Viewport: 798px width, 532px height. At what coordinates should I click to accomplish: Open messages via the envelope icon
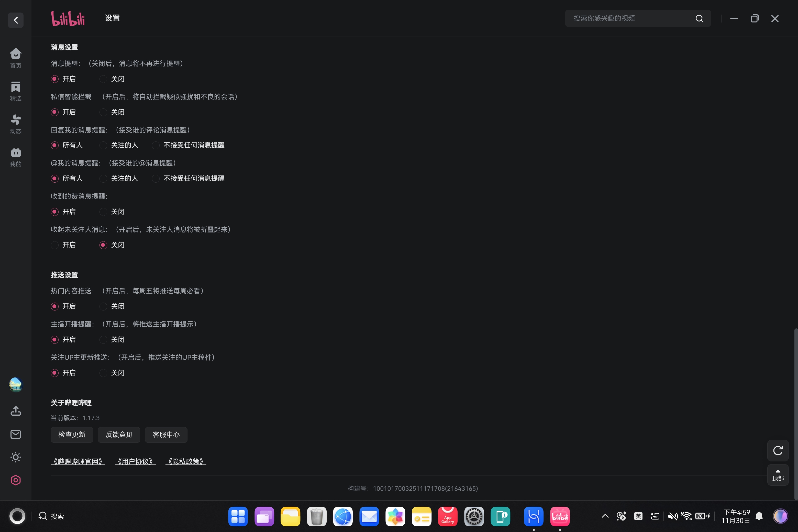tap(16, 434)
